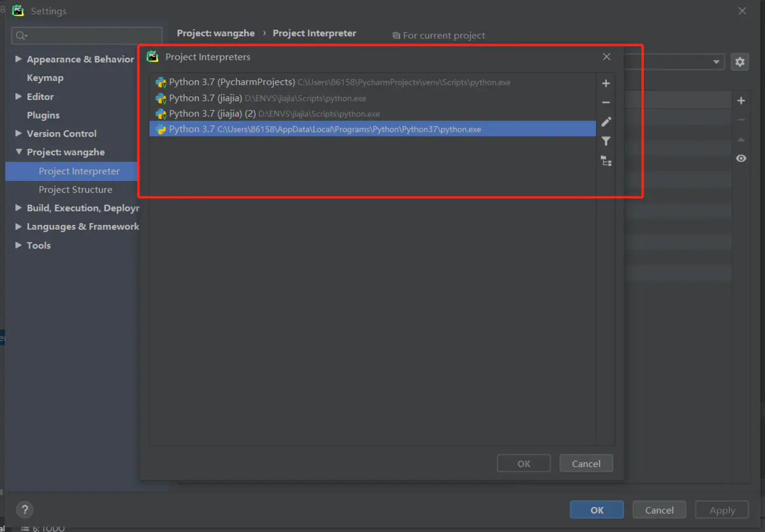Select the Python37 AppData system interpreter row

(372, 129)
